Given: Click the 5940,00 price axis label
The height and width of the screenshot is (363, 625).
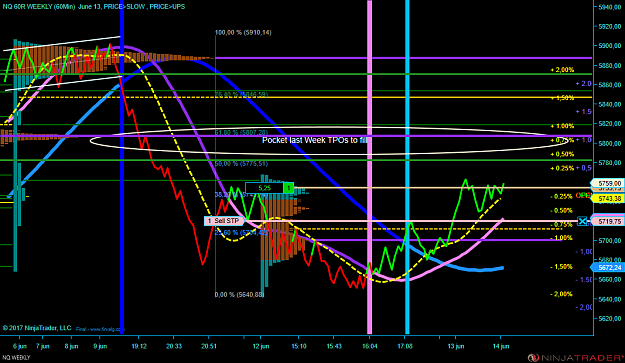Looking at the screenshot, I should (x=609, y=7).
